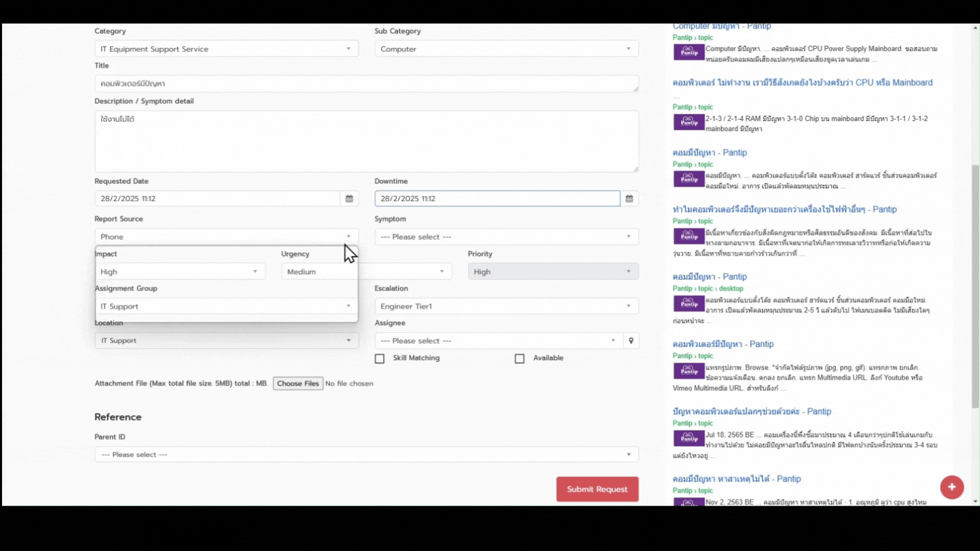Enable the Available checkbox
Viewport: 980px width, 551px height.
coord(520,359)
